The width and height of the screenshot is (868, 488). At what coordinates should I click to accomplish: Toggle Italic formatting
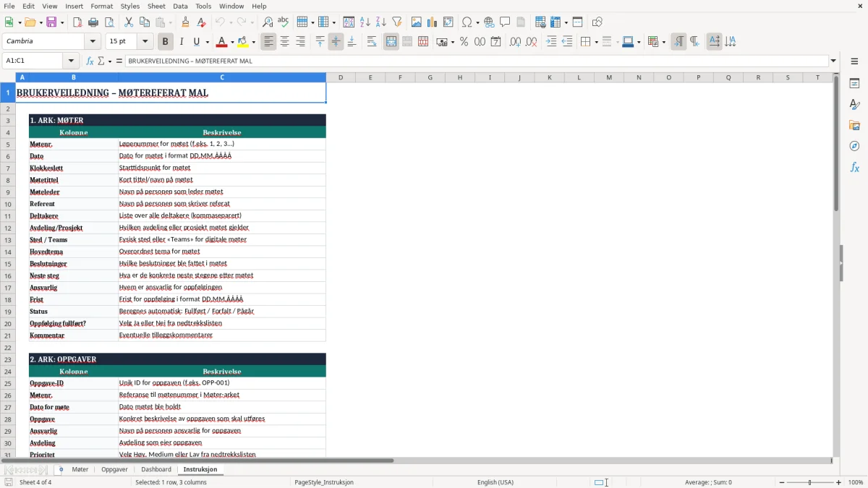[181, 42]
